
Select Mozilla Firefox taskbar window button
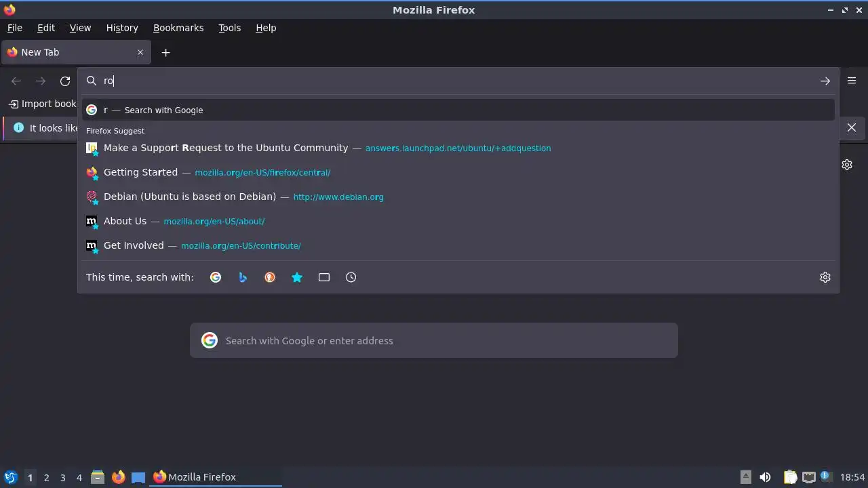click(x=216, y=477)
